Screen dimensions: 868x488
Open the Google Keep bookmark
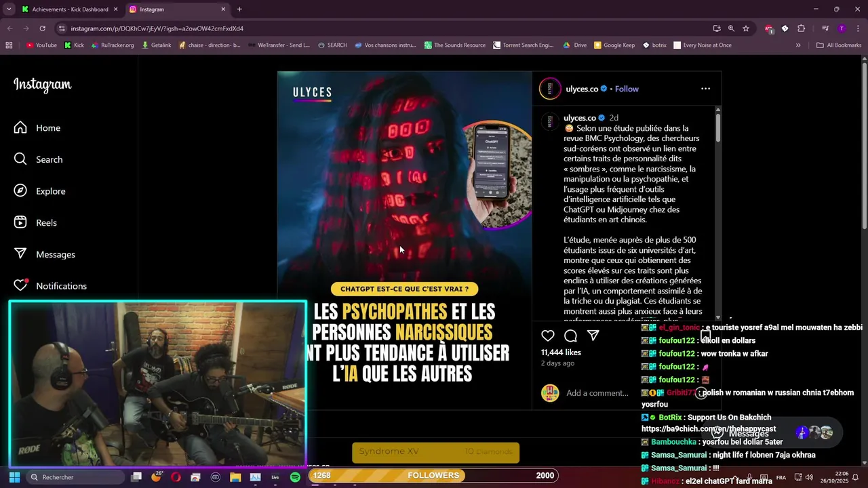[614, 45]
